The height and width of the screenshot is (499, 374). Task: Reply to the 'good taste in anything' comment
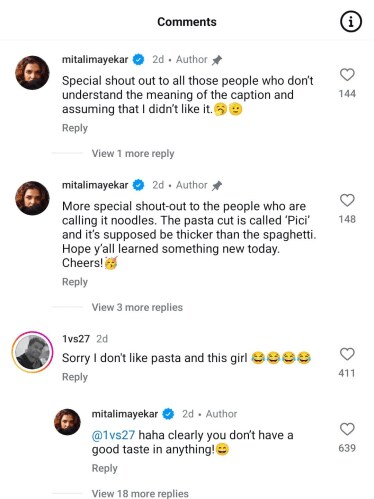[x=105, y=468]
